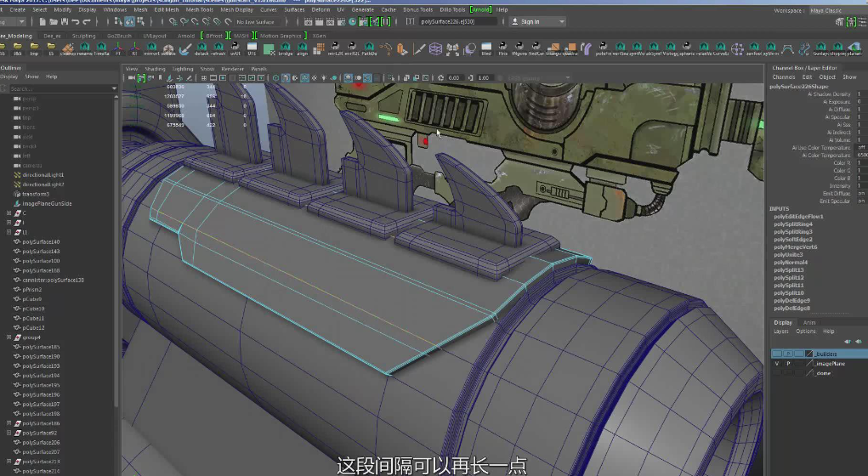Click the 'align' shelf icon
868x476 pixels.
coord(302,48)
